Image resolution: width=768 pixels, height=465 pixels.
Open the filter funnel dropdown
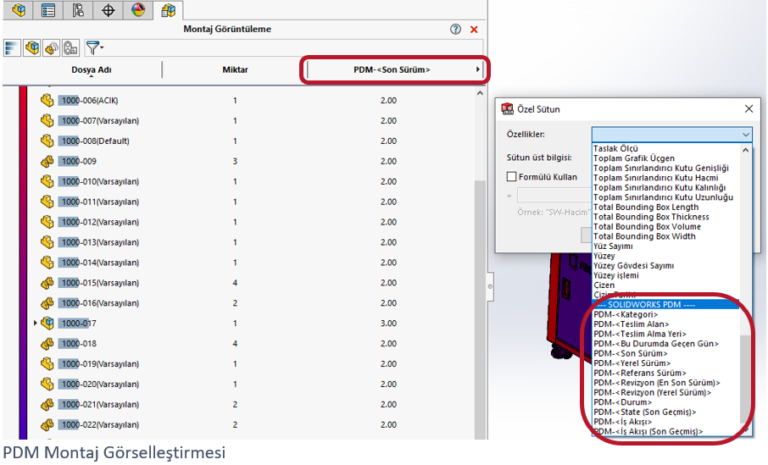pyautogui.click(x=95, y=47)
